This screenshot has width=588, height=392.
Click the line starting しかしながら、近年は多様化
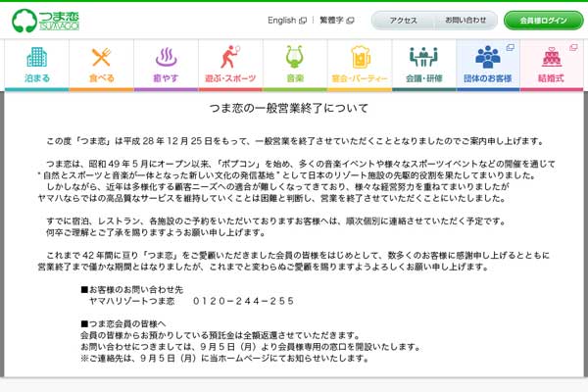tap(277, 186)
